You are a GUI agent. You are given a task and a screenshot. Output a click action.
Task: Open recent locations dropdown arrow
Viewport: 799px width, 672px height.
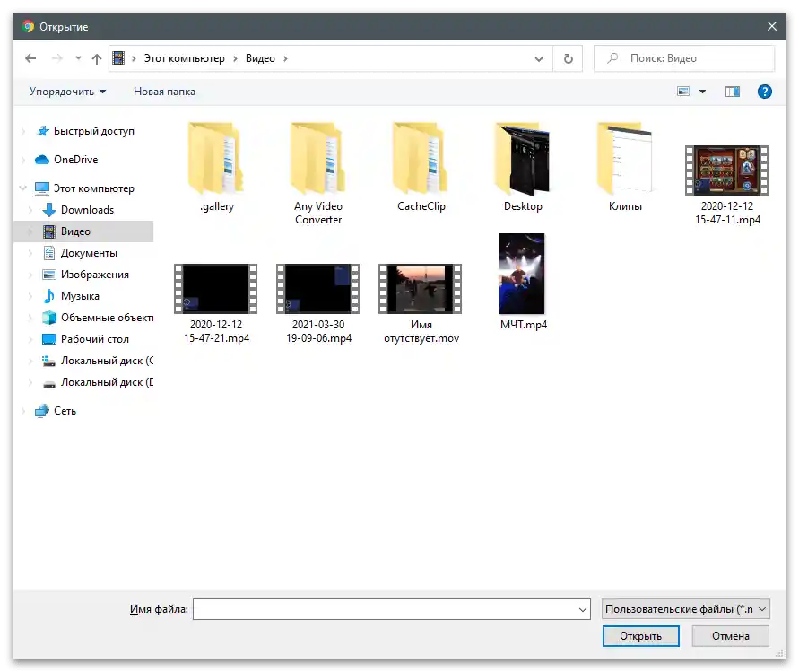78,58
